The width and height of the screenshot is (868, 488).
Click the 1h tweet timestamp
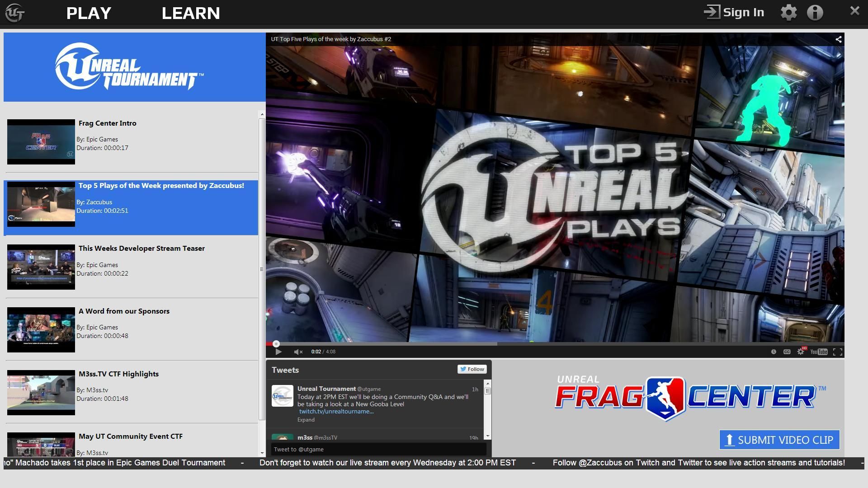[475, 389]
